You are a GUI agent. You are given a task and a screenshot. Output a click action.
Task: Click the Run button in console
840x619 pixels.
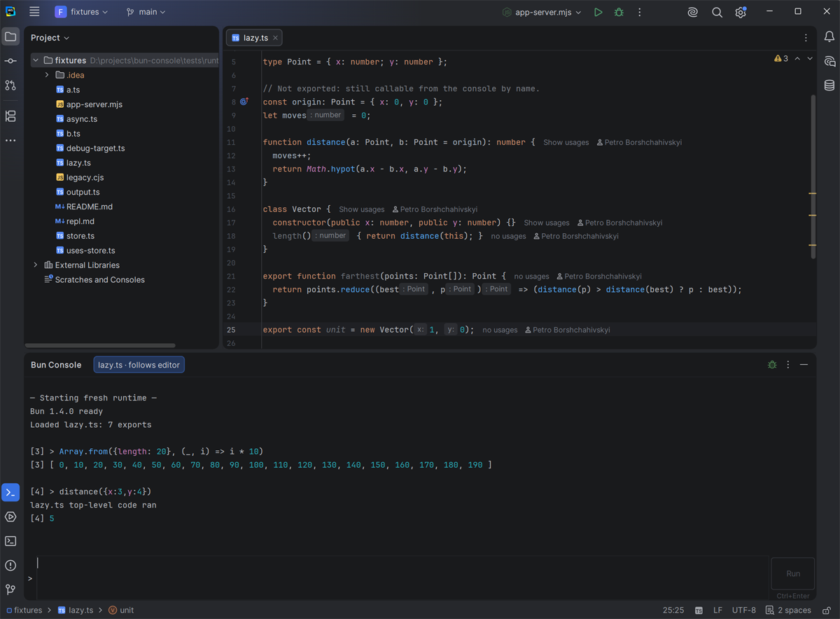(x=792, y=573)
